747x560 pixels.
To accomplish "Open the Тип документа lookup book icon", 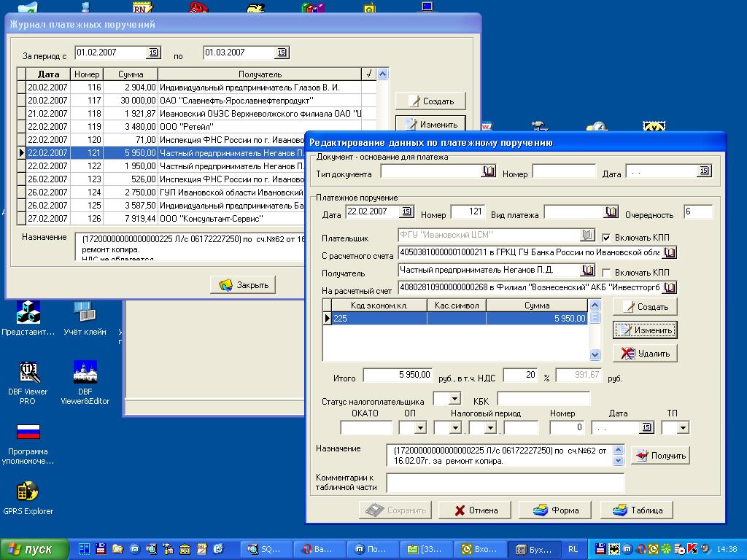I will coord(489,171).
